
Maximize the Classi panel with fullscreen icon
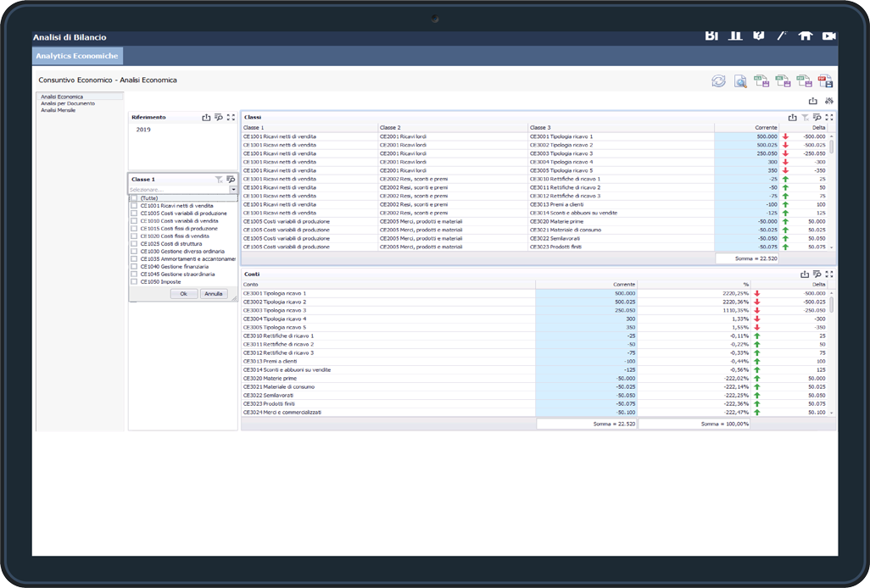(828, 118)
